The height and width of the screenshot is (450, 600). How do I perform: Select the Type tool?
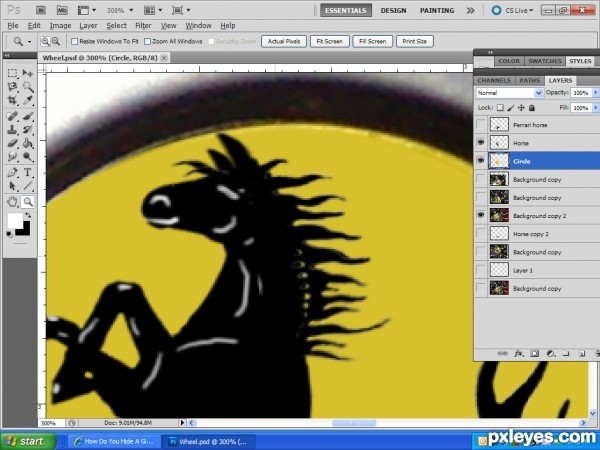coord(28,173)
